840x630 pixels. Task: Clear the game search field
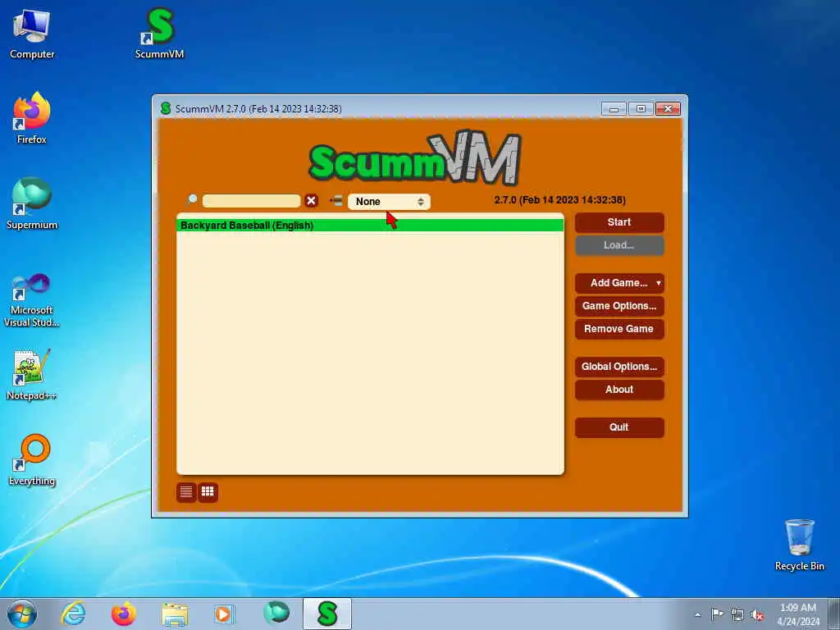(x=311, y=201)
